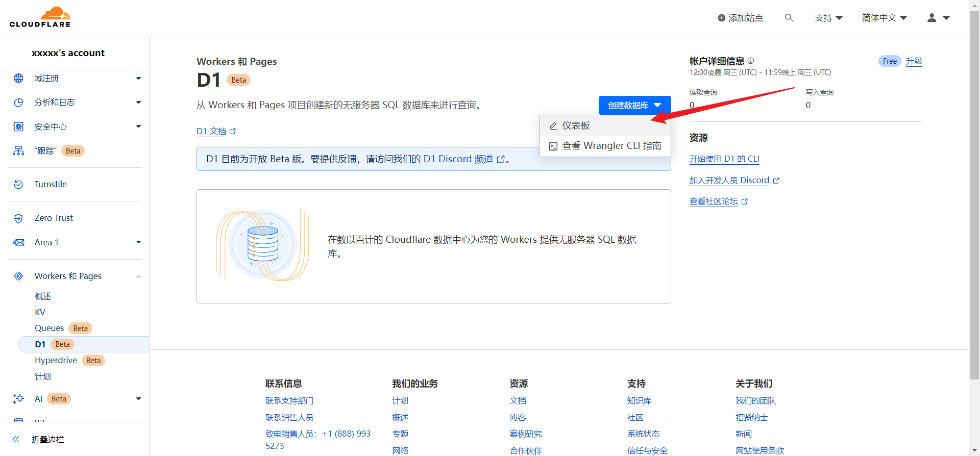
Task: Open 开始使用 D1 的 CLI link
Action: (724, 159)
